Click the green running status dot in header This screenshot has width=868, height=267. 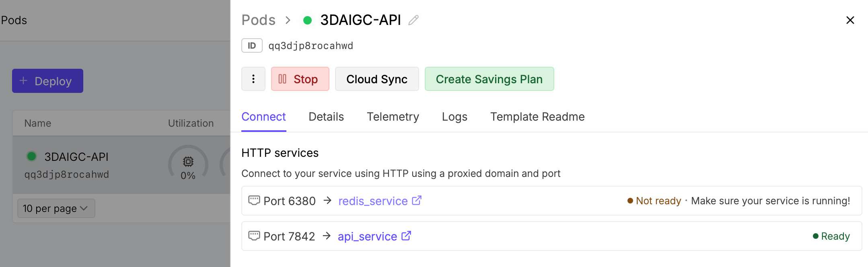point(307,20)
